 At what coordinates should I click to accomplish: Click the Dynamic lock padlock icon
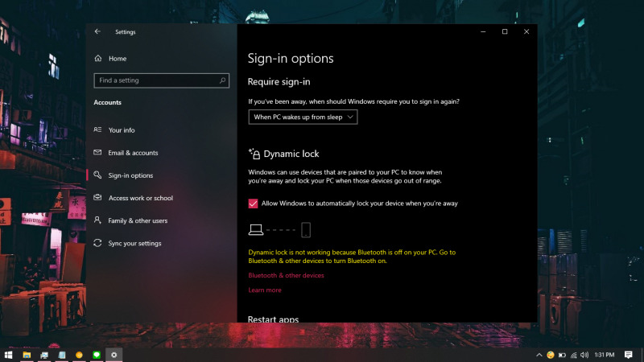click(x=254, y=154)
